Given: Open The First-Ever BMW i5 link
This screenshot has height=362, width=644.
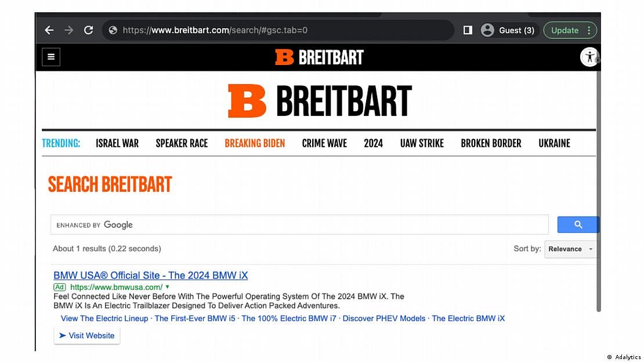Looking at the screenshot, I should (195, 318).
